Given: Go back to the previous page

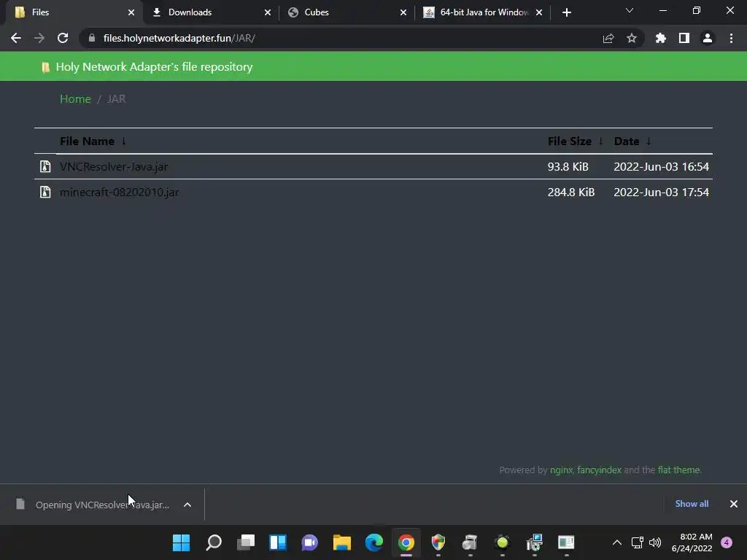Looking at the screenshot, I should pos(16,38).
